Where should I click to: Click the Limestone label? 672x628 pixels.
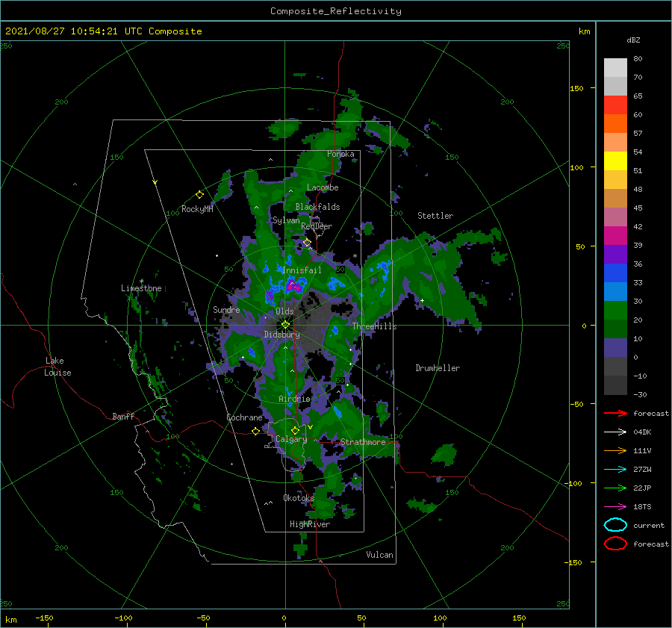pyautogui.click(x=141, y=288)
